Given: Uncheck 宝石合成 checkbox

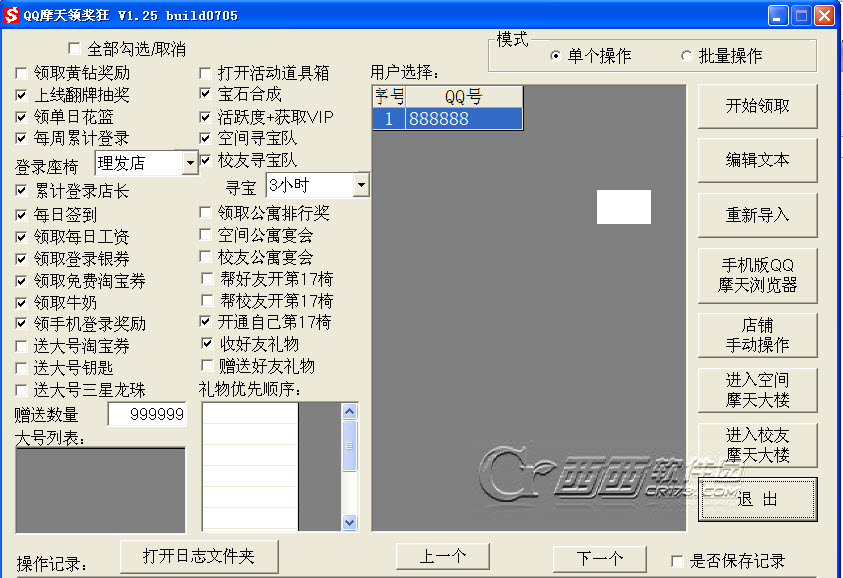Looking at the screenshot, I should [x=205, y=94].
